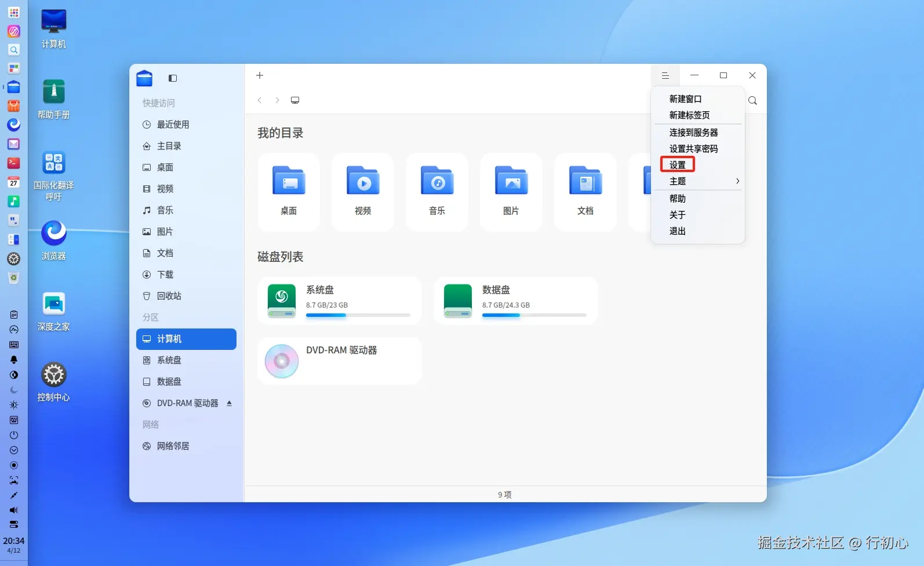
Task: Open 帮助 from the menu
Action: coord(698,199)
